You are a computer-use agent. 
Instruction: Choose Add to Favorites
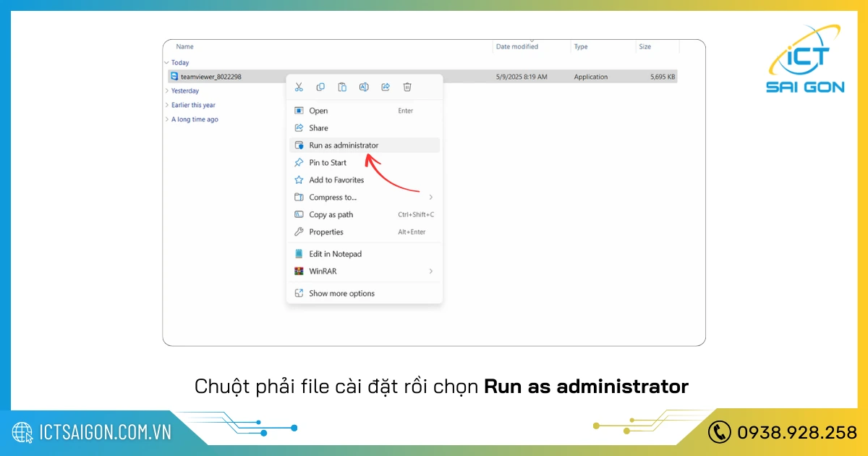click(x=365, y=180)
